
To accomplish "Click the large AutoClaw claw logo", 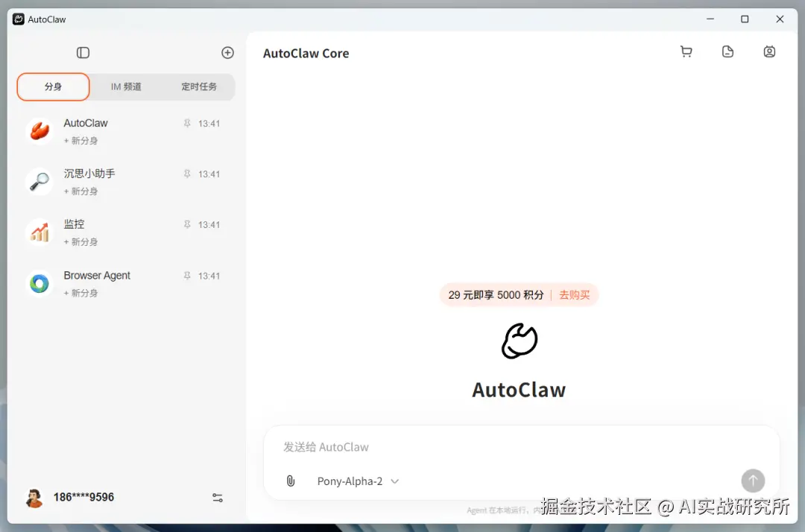I will (x=519, y=341).
